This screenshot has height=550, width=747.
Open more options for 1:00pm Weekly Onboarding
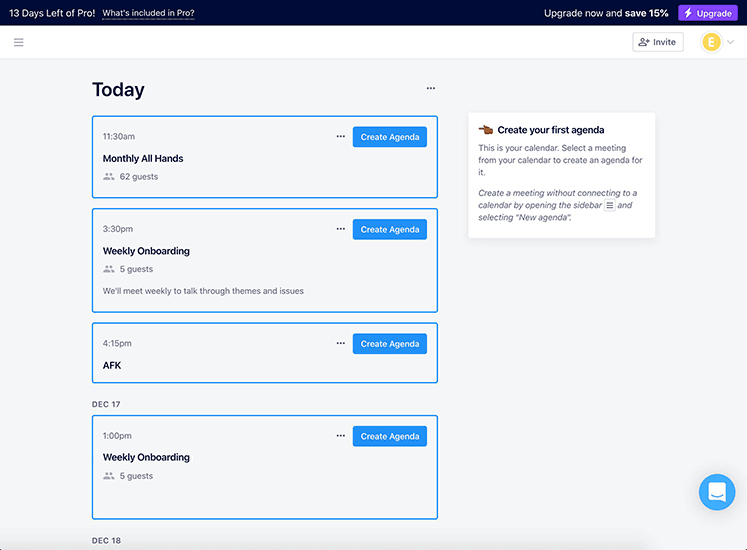[341, 436]
